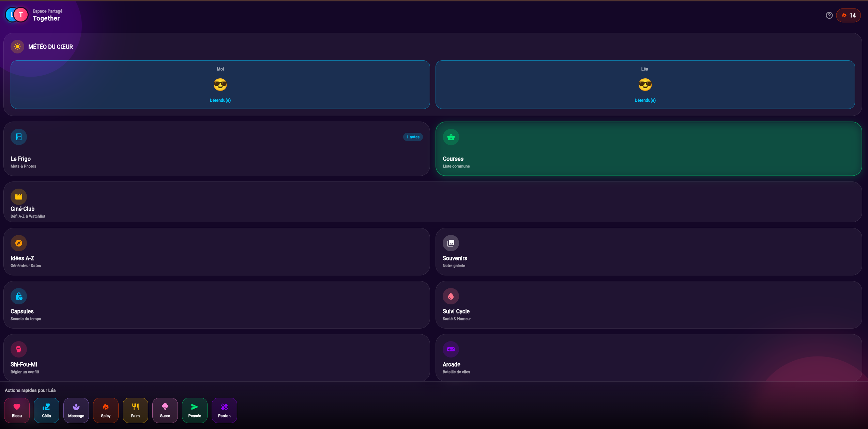868x429 pixels.
Task: Click Actions rapides pour Léa label
Action: tap(30, 391)
